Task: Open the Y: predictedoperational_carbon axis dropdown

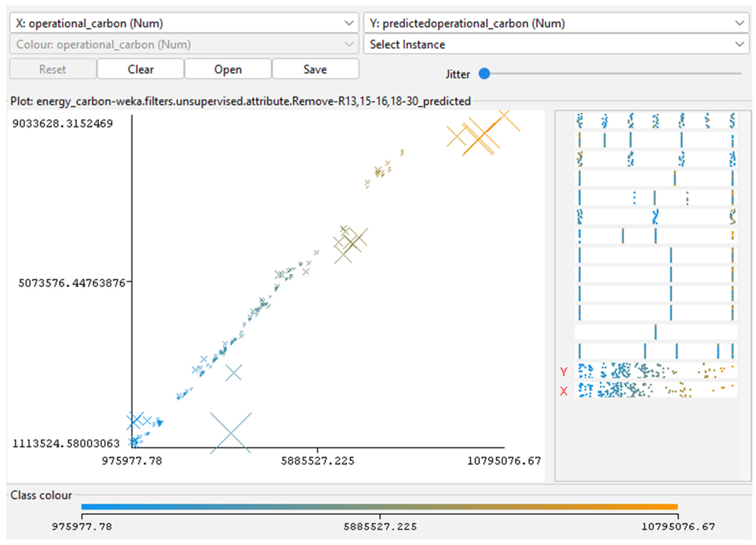Action: tap(556, 23)
